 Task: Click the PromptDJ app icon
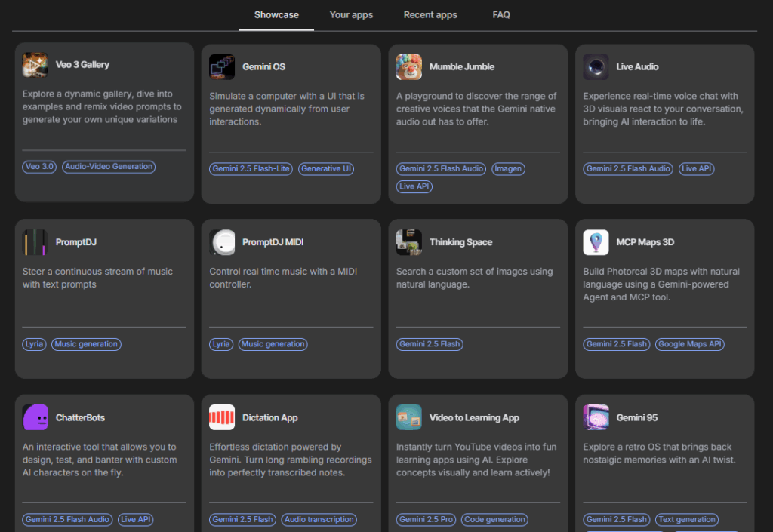coord(35,242)
